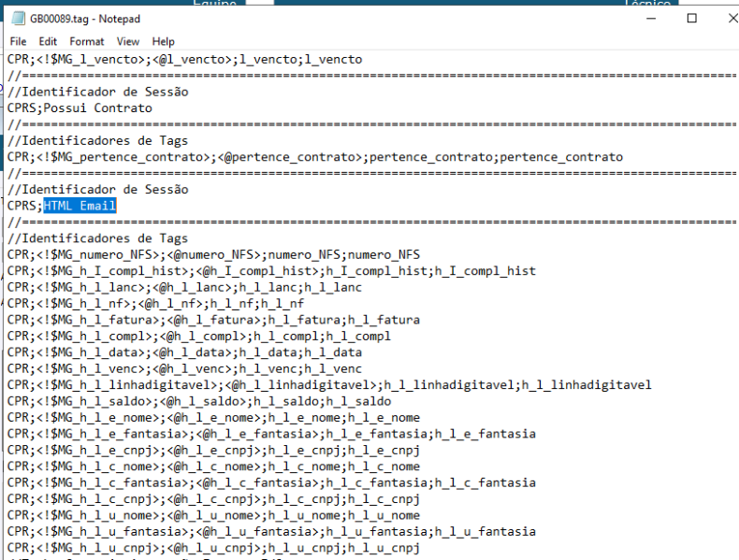Click first '//Identificador de Sessão' comment

pyautogui.click(x=98, y=92)
